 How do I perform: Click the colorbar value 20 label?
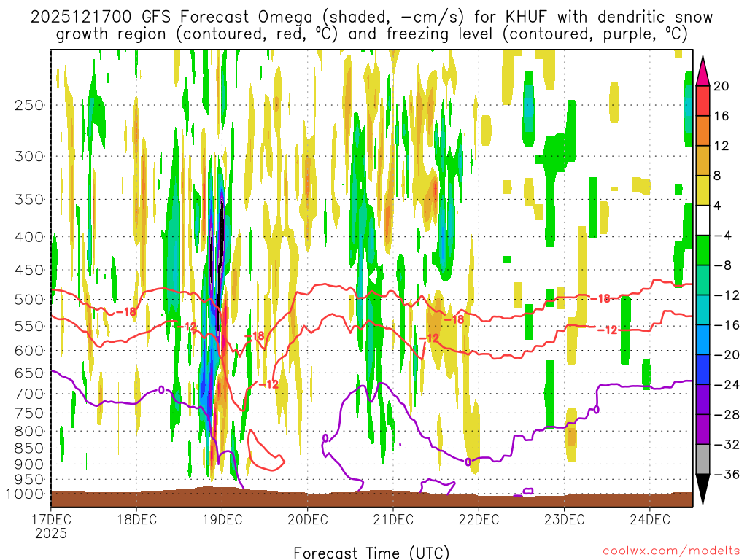(x=721, y=86)
